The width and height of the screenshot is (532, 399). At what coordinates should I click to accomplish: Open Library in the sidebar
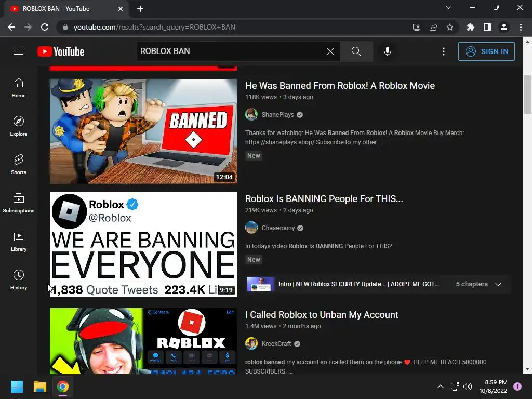tap(19, 241)
